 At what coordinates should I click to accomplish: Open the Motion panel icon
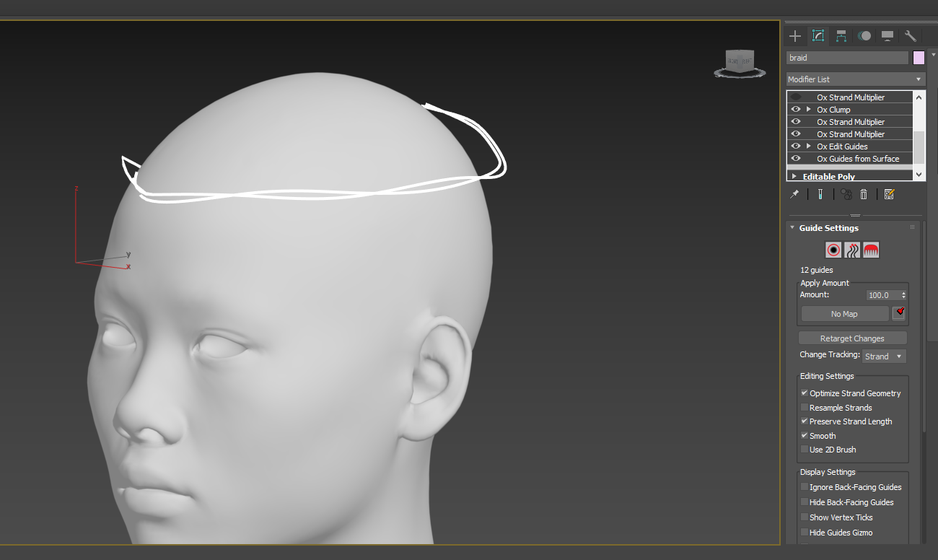click(864, 36)
